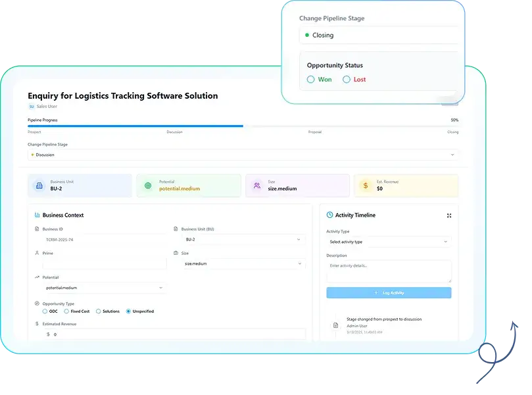532x395 pixels.
Task: Click the Pipeline Progress bar
Action: tap(243, 126)
